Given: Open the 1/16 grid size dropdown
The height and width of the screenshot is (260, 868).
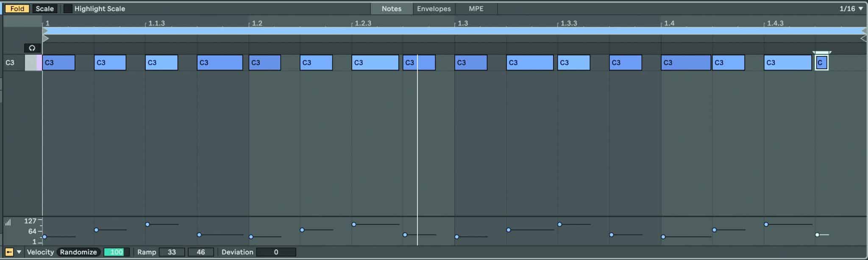Looking at the screenshot, I should tap(851, 8).
